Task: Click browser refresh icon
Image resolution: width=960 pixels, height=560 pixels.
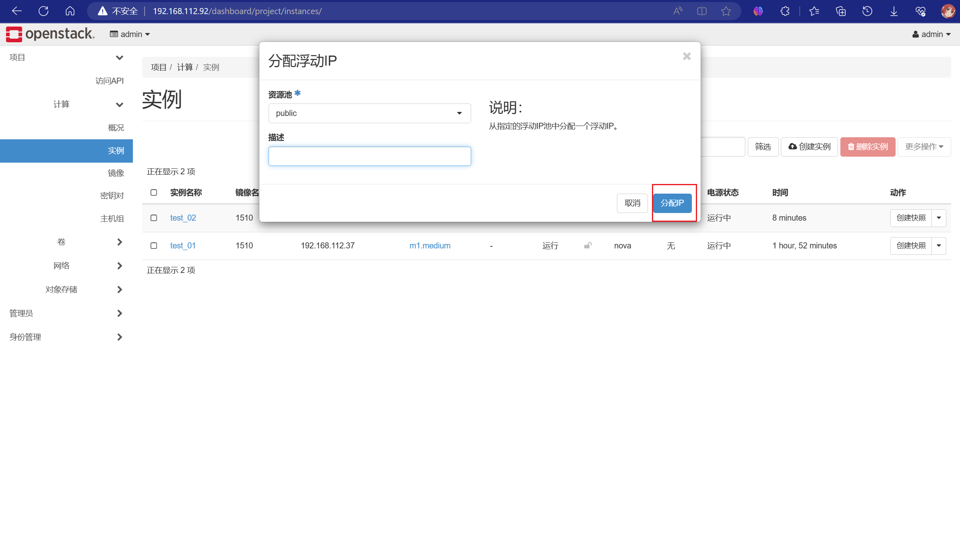Action: 43,11
